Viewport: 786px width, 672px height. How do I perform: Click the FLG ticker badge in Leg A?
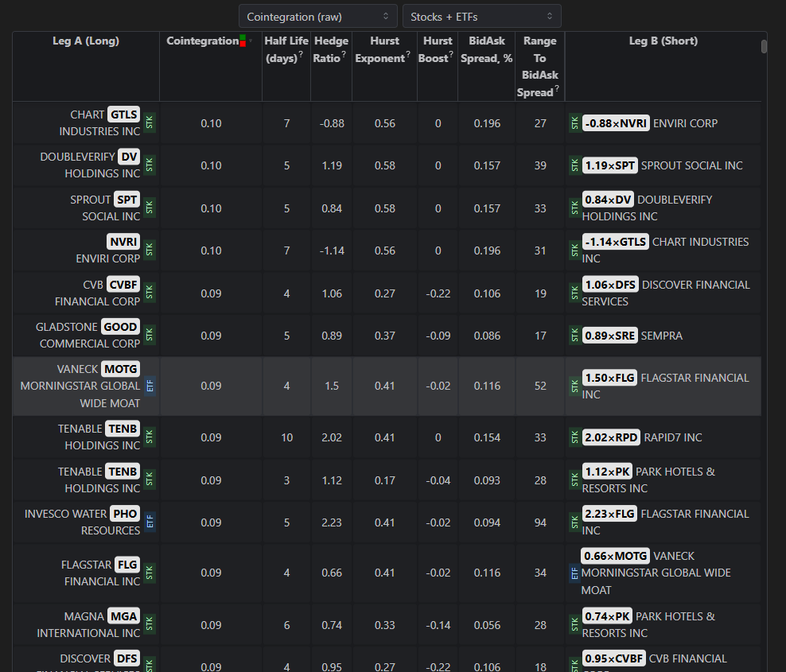coord(126,565)
